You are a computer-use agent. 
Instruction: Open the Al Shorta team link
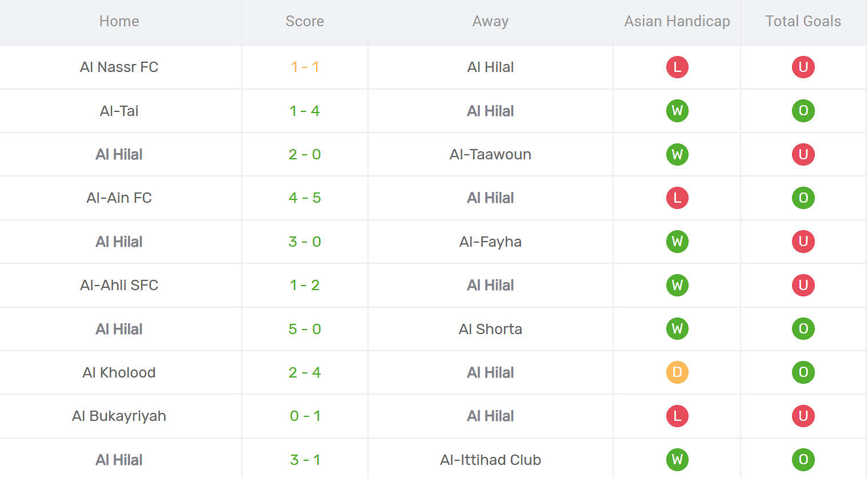[x=490, y=329]
